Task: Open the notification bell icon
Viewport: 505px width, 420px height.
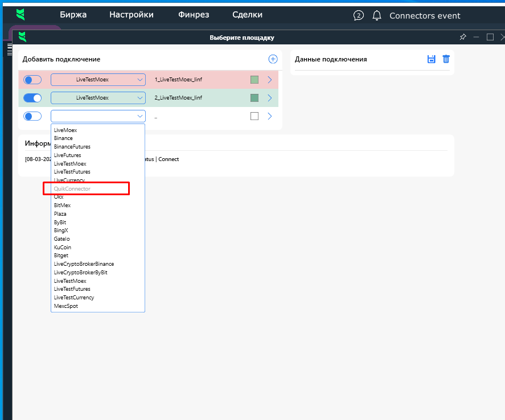Action: point(376,15)
